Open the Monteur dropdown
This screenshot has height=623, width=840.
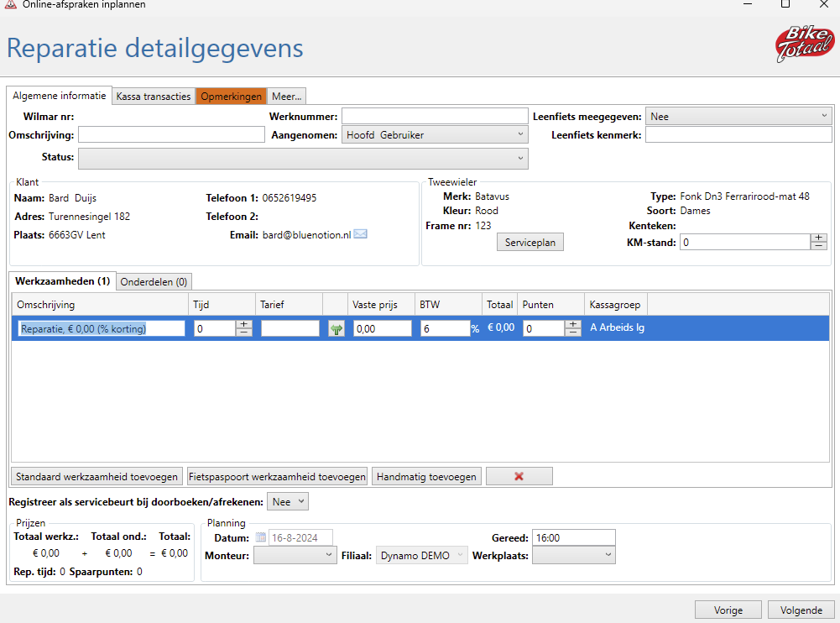(x=295, y=555)
